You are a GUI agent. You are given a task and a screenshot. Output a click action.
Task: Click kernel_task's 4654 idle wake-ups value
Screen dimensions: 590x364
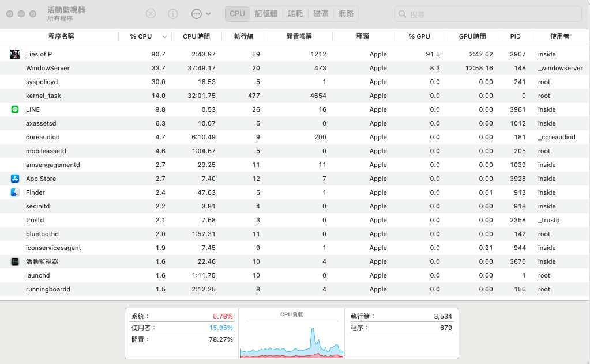coord(318,96)
